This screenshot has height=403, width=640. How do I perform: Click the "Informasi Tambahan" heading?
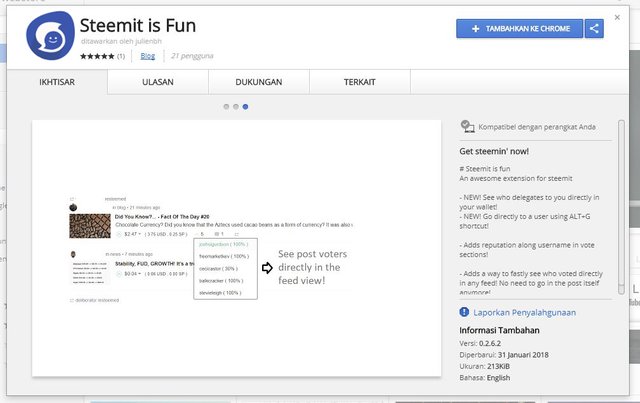tap(499, 330)
